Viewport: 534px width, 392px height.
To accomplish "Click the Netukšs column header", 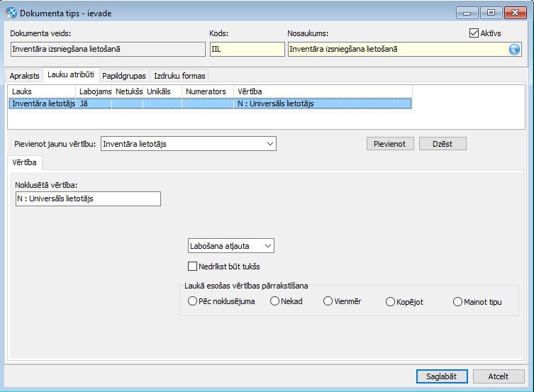I will (128, 91).
